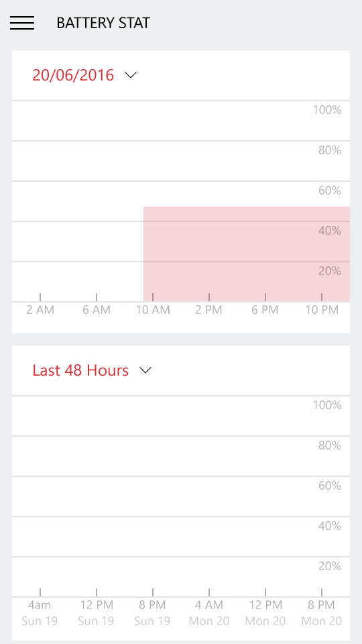Click the 8 PM Mon 20 time marker
The image size is (362, 644).
click(322, 612)
